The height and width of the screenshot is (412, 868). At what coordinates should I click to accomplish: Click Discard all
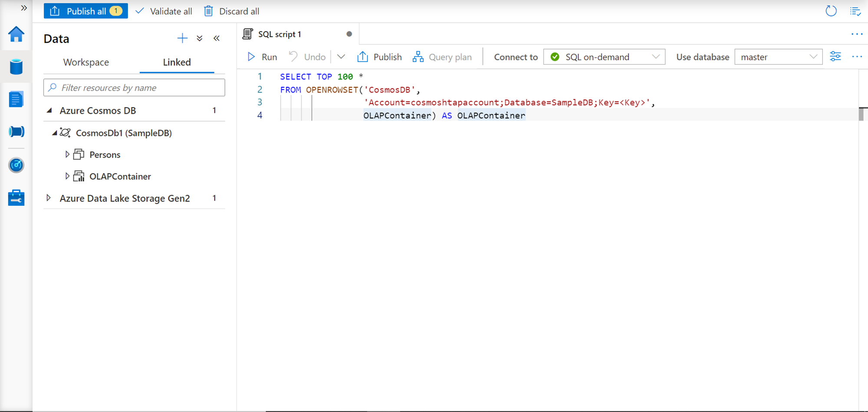(232, 11)
